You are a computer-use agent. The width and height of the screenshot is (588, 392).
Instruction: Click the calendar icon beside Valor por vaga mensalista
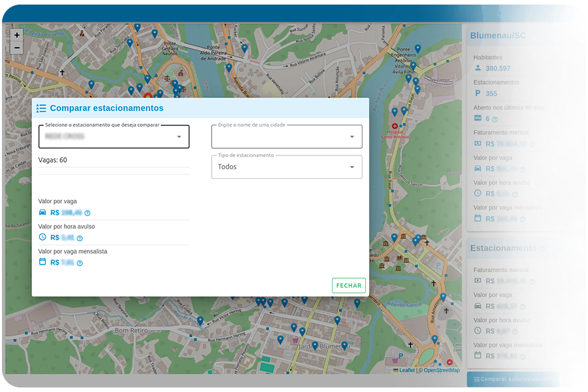pos(43,262)
